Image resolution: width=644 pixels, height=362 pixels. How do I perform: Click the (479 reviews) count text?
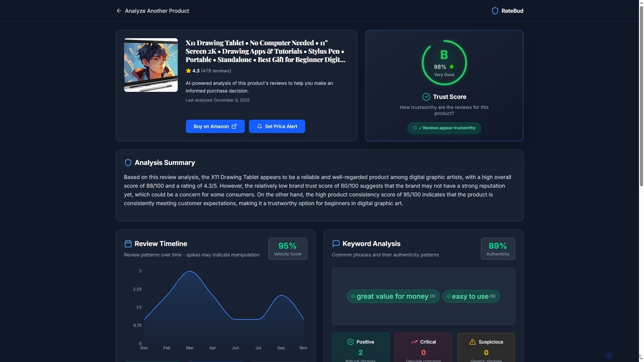(216, 71)
